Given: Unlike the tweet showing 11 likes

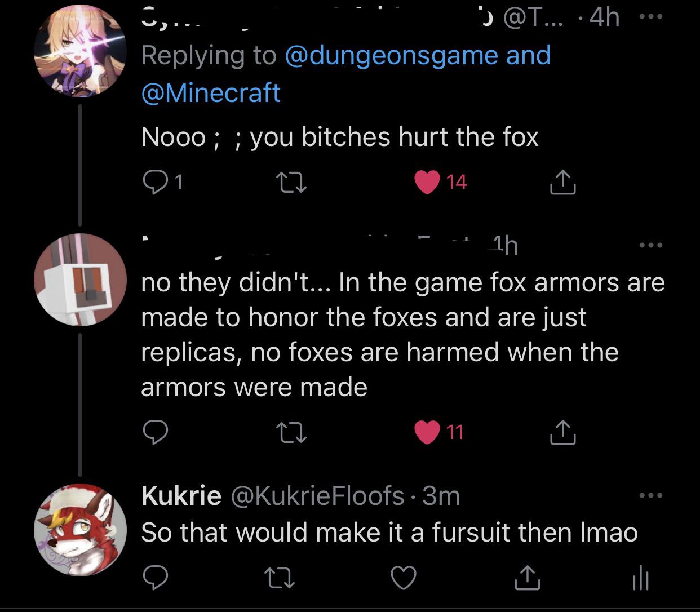Looking at the screenshot, I should (426, 432).
